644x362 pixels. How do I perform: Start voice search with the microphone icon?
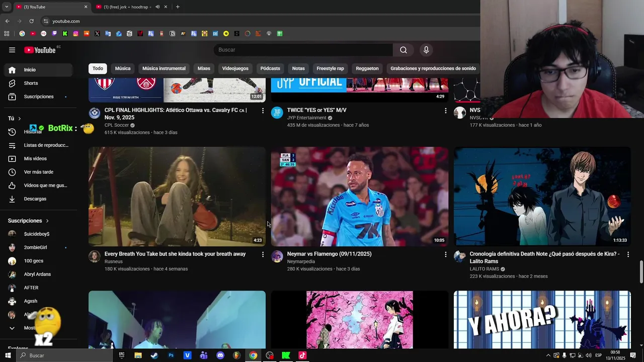pyautogui.click(x=426, y=50)
